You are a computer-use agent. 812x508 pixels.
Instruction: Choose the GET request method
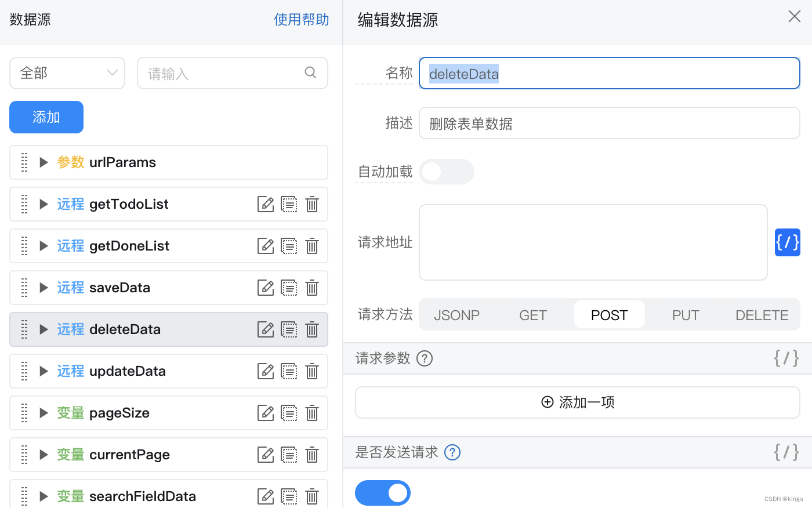(x=532, y=315)
